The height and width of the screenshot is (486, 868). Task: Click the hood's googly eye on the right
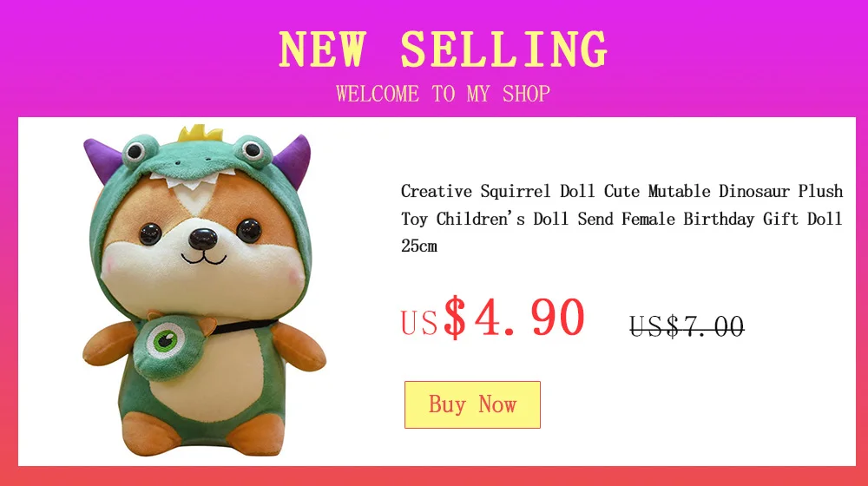(253, 150)
